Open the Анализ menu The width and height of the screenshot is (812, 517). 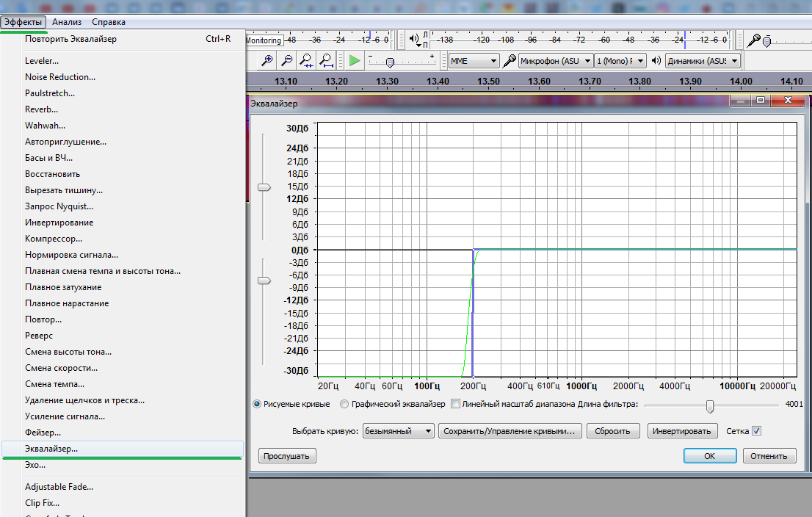point(67,22)
